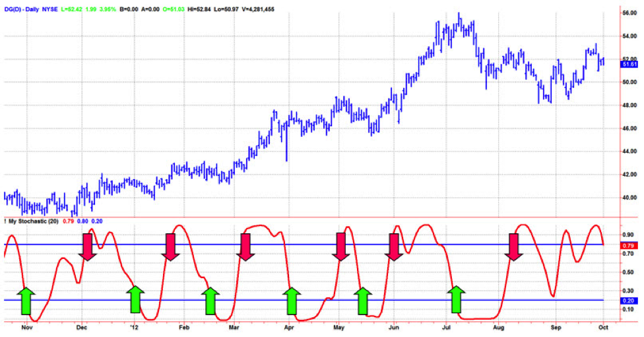Click the 0.90 stochastic axis label
This screenshot has height=337, width=644.
pyautogui.click(x=628, y=235)
